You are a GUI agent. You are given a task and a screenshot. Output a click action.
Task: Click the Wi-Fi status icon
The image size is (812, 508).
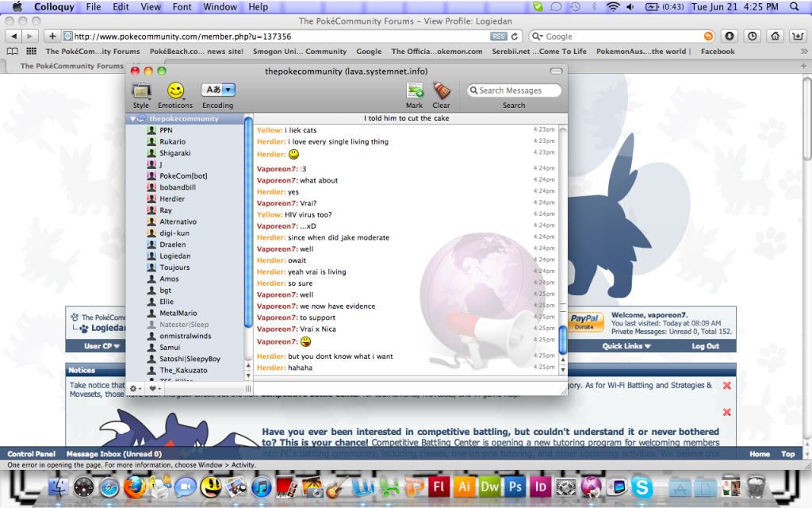coord(613,6)
